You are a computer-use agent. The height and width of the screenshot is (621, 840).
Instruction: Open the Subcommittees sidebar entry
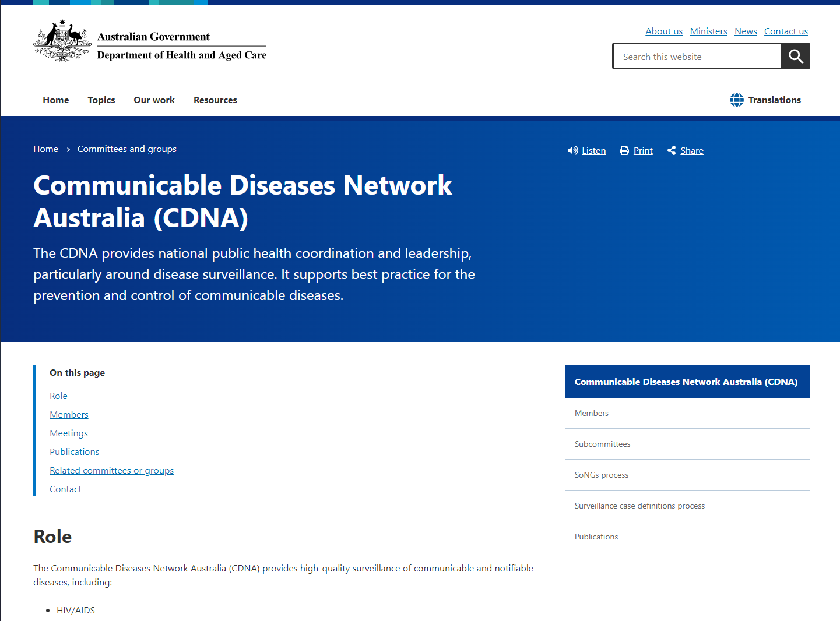click(602, 444)
